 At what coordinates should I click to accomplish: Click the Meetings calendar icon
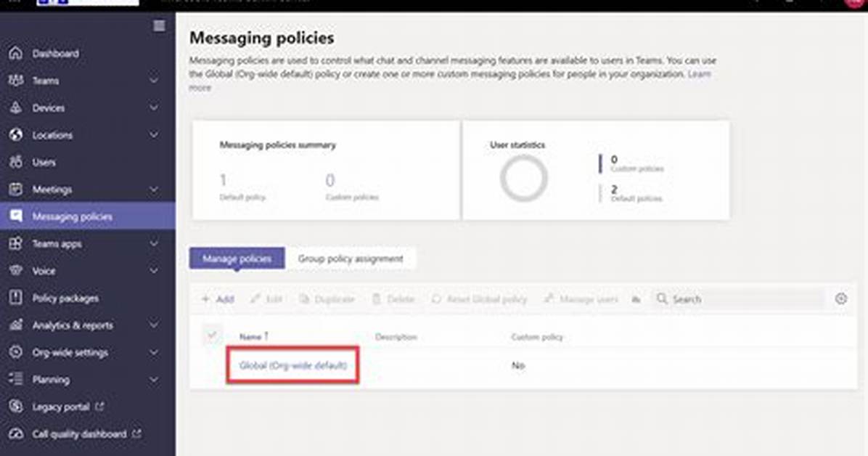click(15, 189)
